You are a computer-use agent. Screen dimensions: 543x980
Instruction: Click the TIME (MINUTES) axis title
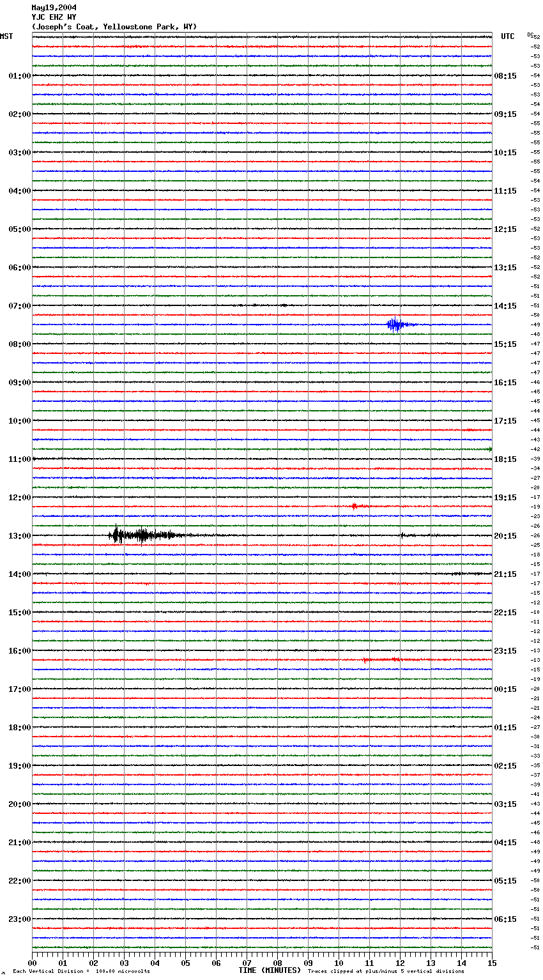pos(270,970)
